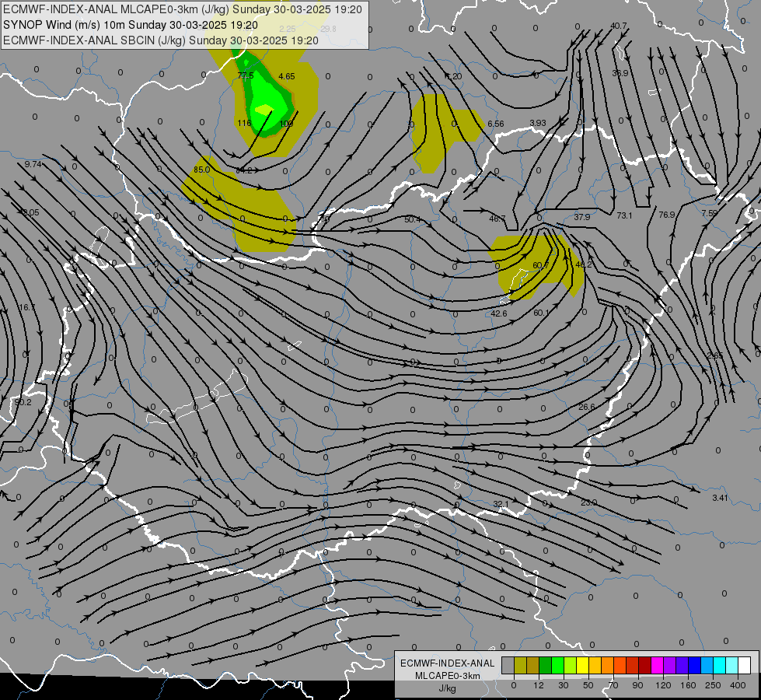Image resolution: width=761 pixels, height=700 pixels.
Task: Click the map value 36.9
Action: [620, 73]
